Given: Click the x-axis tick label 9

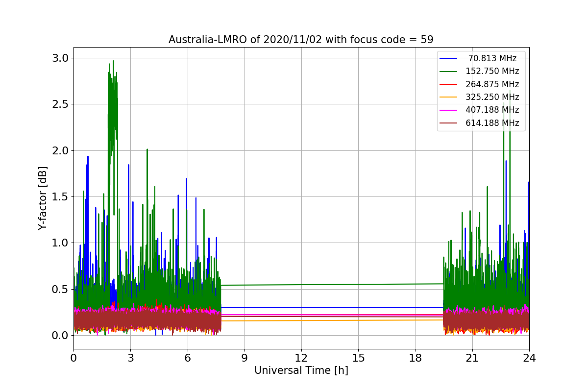Looking at the screenshot, I should pos(245,358).
